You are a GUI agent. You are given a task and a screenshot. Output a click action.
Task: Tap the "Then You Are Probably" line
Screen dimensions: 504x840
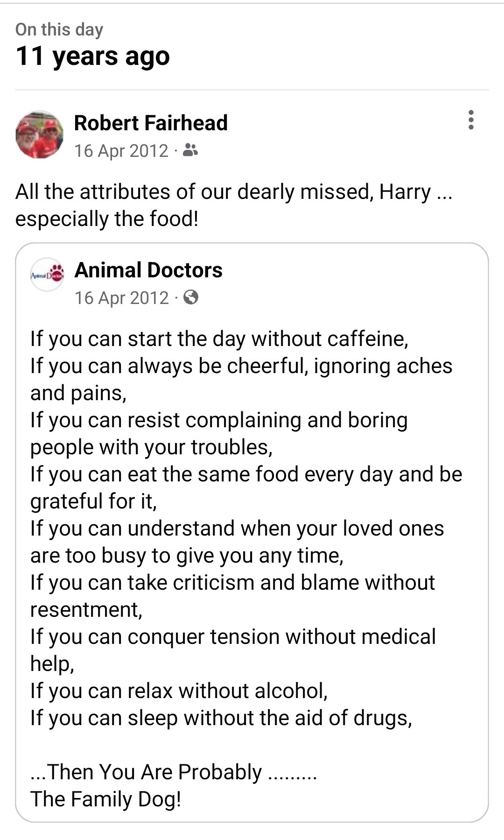coord(173,772)
